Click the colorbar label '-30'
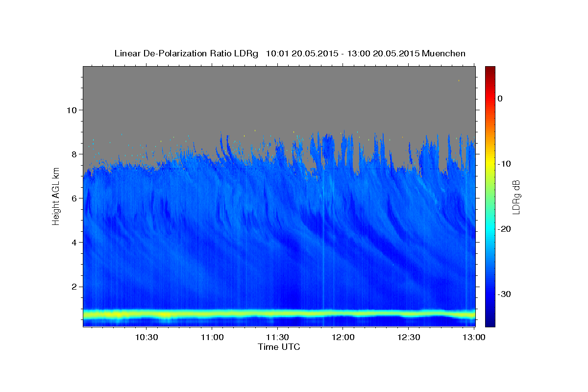588x392 pixels. (504, 294)
